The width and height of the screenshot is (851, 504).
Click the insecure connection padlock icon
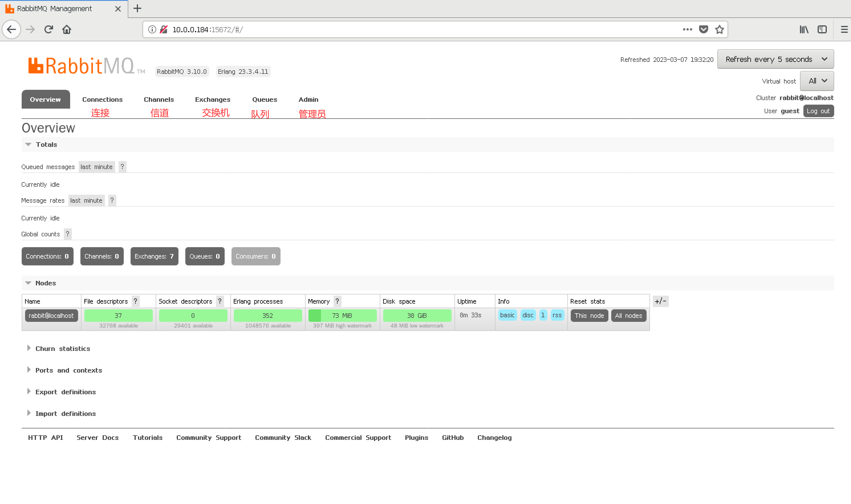click(164, 30)
